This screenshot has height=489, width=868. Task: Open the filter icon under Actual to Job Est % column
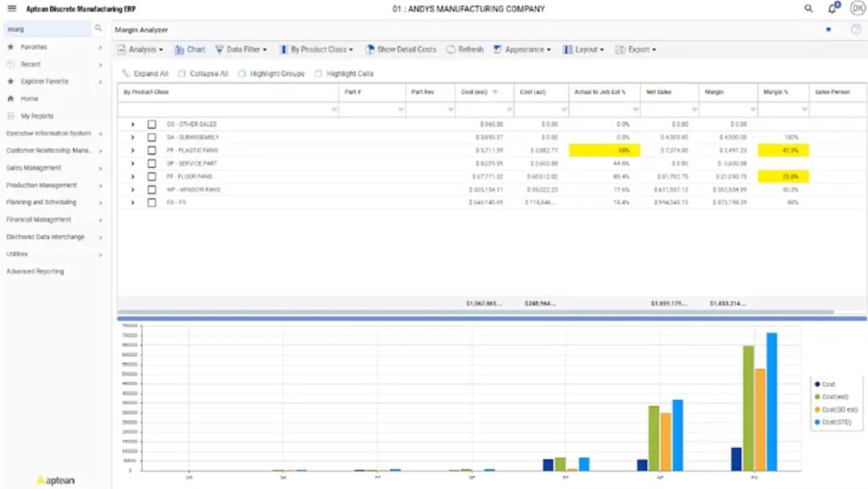coord(636,109)
